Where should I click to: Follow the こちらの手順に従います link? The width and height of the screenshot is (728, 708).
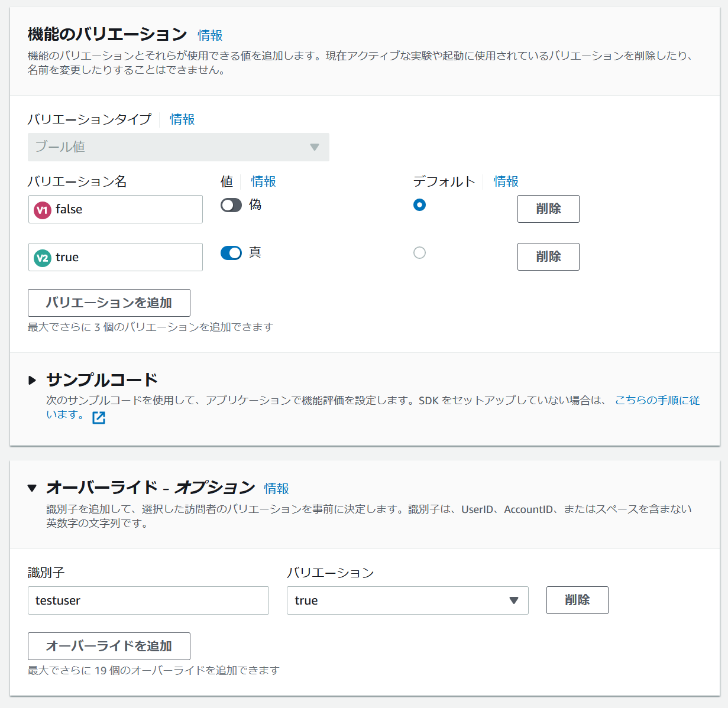[x=656, y=401]
